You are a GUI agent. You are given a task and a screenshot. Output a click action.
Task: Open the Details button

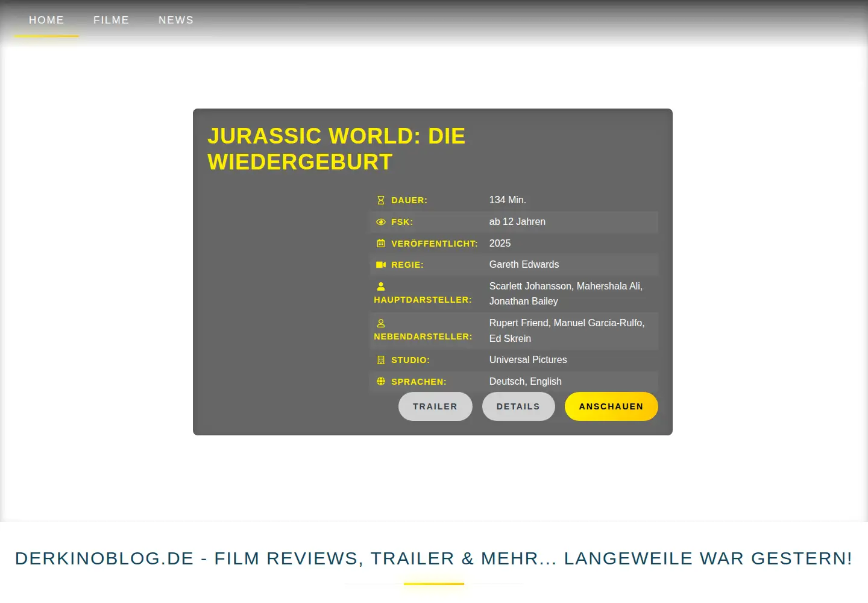click(x=518, y=406)
